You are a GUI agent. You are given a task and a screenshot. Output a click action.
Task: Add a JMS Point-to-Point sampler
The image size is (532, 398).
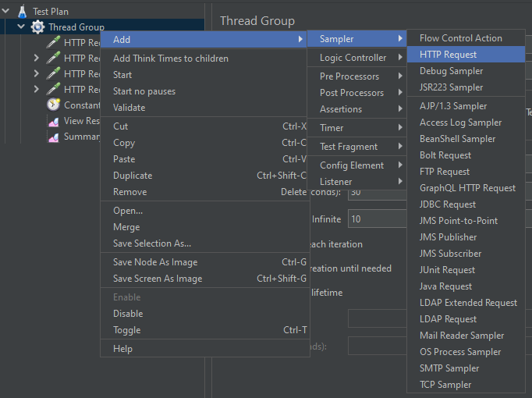pos(466,221)
